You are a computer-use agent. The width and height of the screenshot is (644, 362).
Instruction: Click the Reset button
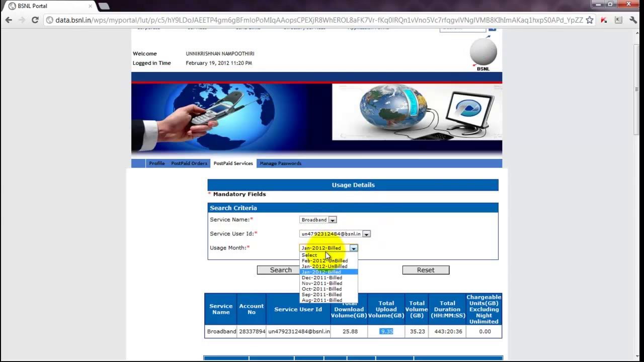pyautogui.click(x=426, y=270)
